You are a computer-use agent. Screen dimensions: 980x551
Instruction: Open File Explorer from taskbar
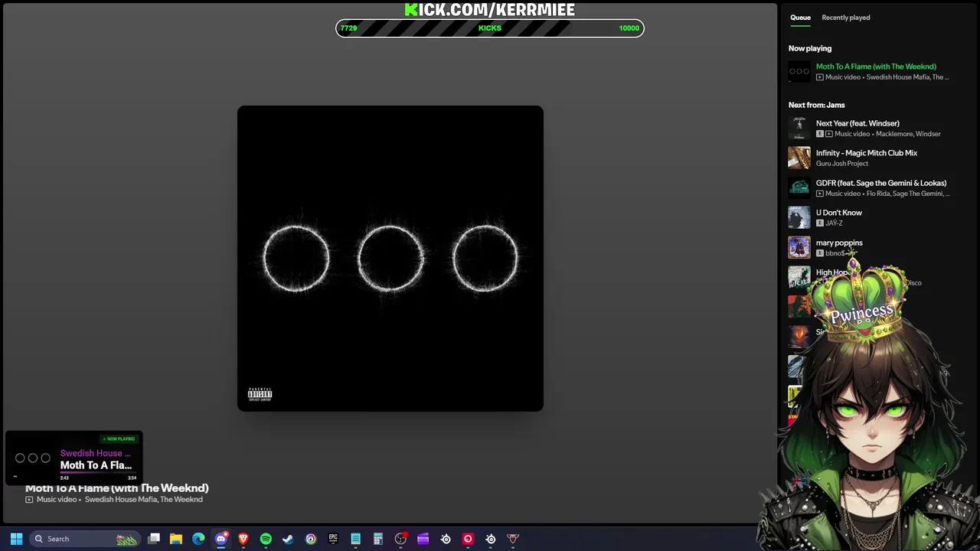(176, 539)
